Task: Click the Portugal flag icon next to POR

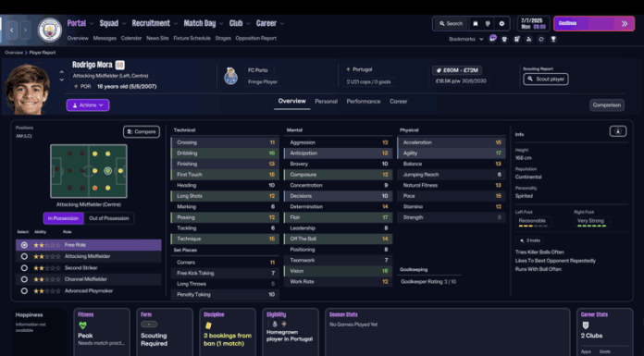Action: pyautogui.click(x=76, y=87)
